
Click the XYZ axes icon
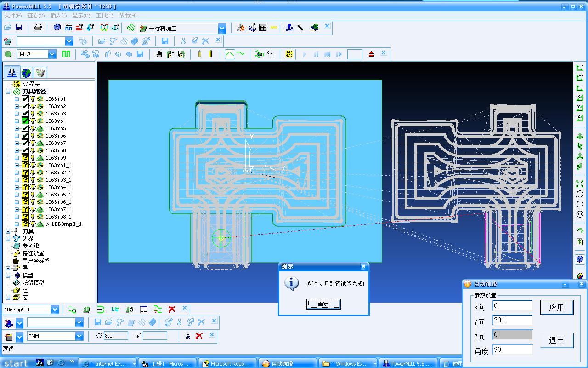click(x=271, y=54)
